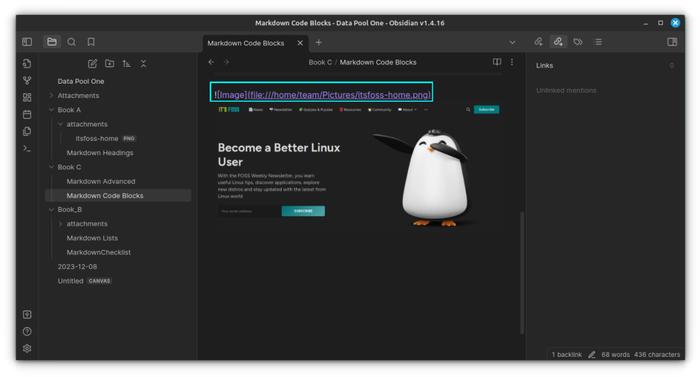The height and width of the screenshot is (377, 700).
Task: Expand the Unlinked mentions section
Action: pos(566,91)
